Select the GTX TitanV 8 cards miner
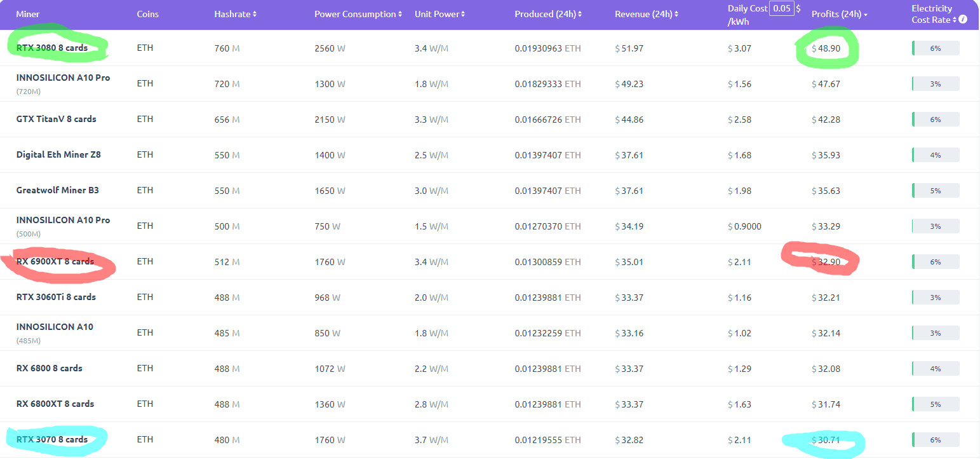This screenshot has width=980, height=459. (57, 119)
